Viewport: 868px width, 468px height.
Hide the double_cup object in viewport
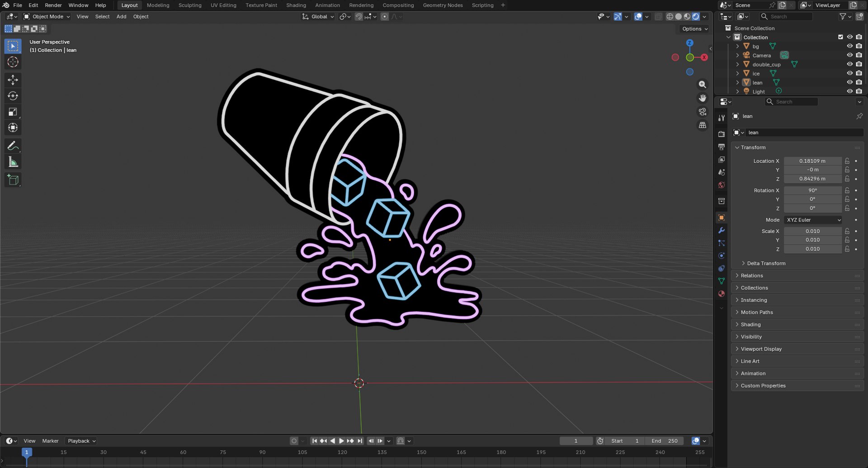[x=849, y=64]
